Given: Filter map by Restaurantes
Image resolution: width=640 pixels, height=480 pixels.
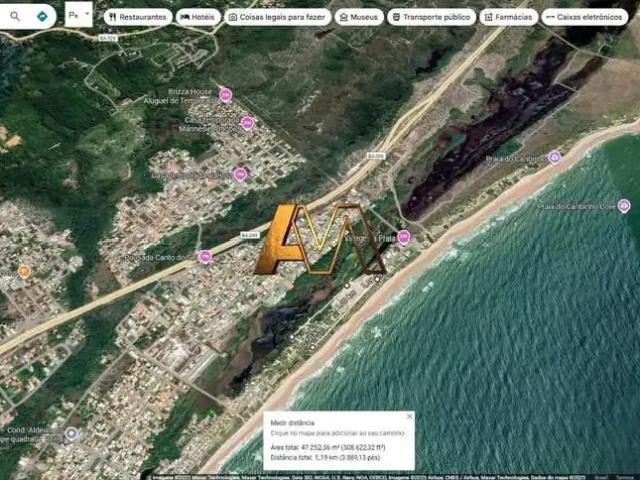Looking at the screenshot, I should [x=137, y=17].
